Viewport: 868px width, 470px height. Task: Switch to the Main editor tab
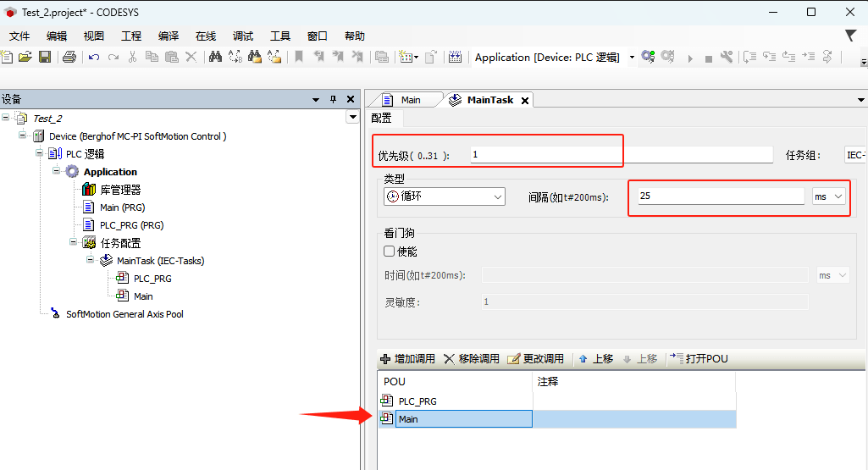coord(410,100)
